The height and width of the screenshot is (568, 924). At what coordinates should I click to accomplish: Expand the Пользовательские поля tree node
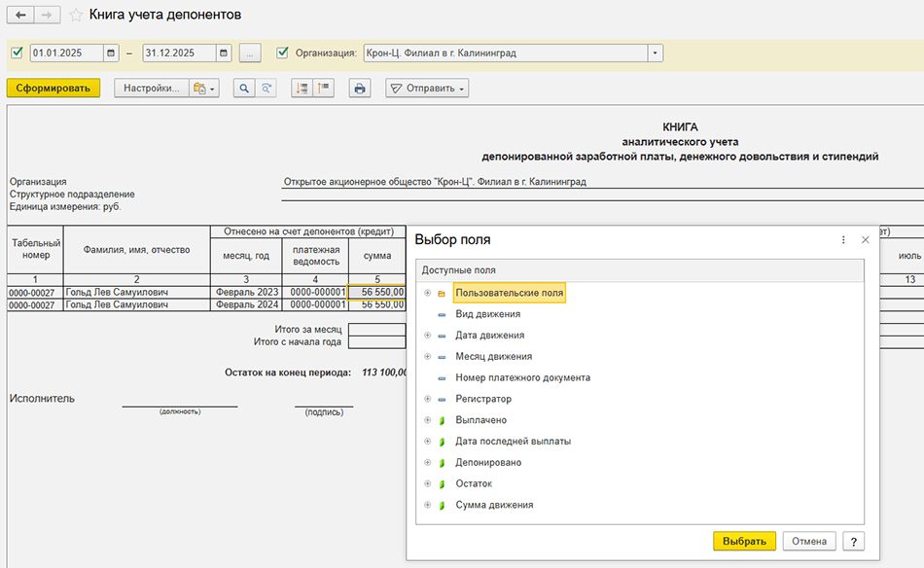[x=427, y=293]
